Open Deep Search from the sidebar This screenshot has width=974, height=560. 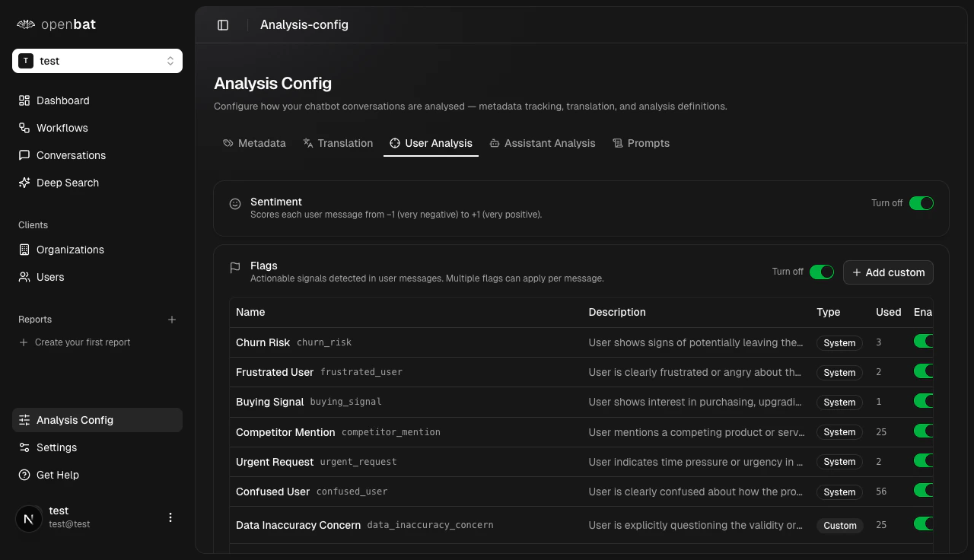pyautogui.click(x=67, y=183)
